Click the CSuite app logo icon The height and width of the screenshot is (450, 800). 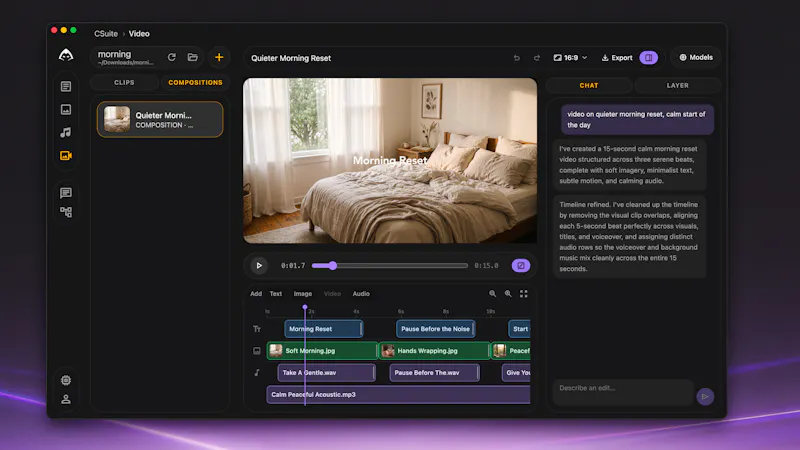point(66,55)
